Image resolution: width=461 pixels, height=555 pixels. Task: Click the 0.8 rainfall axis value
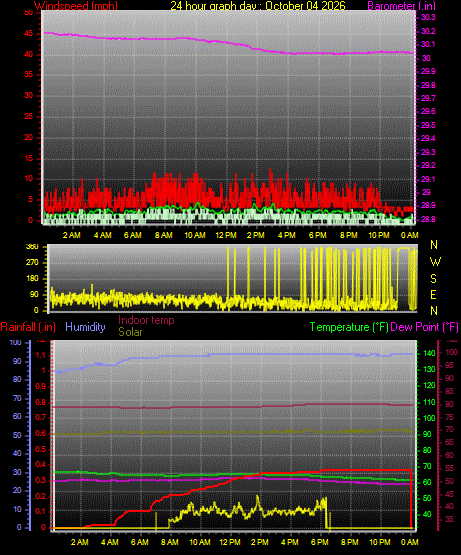[x=41, y=402]
